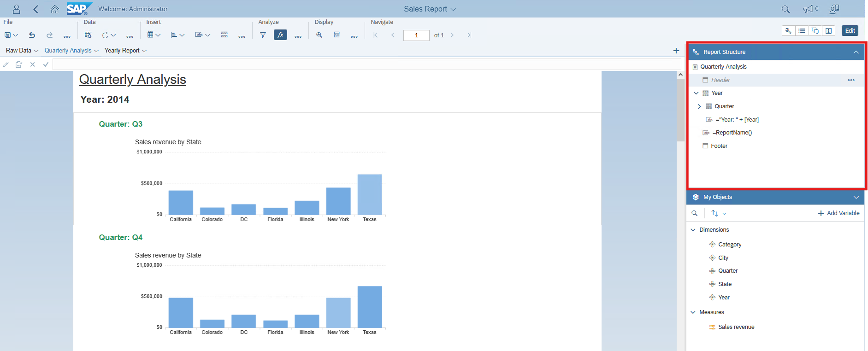Open the Sales Report title dropdown
The height and width of the screenshot is (351, 868).
click(429, 9)
